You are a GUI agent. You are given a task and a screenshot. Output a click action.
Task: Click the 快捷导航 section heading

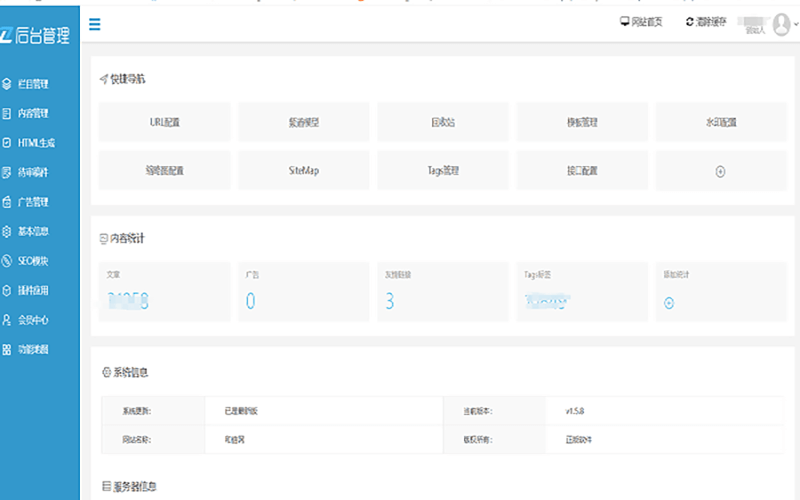122,79
